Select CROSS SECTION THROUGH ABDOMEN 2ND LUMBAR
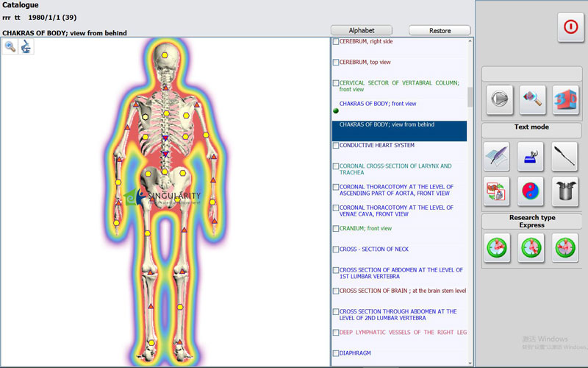Image resolution: width=588 pixels, height=368 pixels. point(398,315)
